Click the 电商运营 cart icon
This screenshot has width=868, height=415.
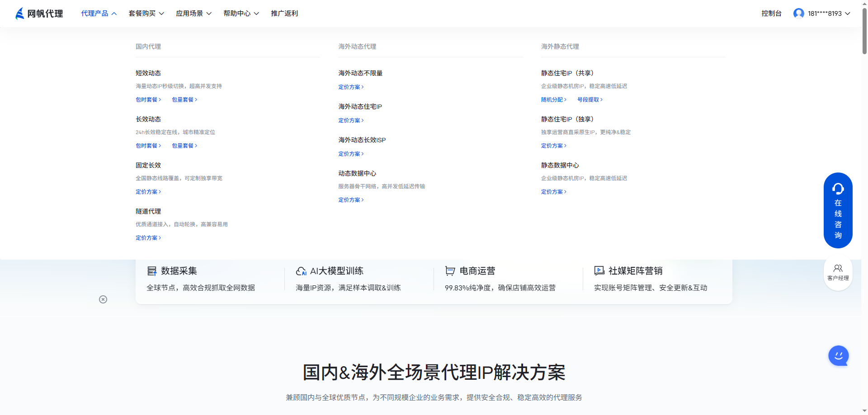(x=450, y=271)
